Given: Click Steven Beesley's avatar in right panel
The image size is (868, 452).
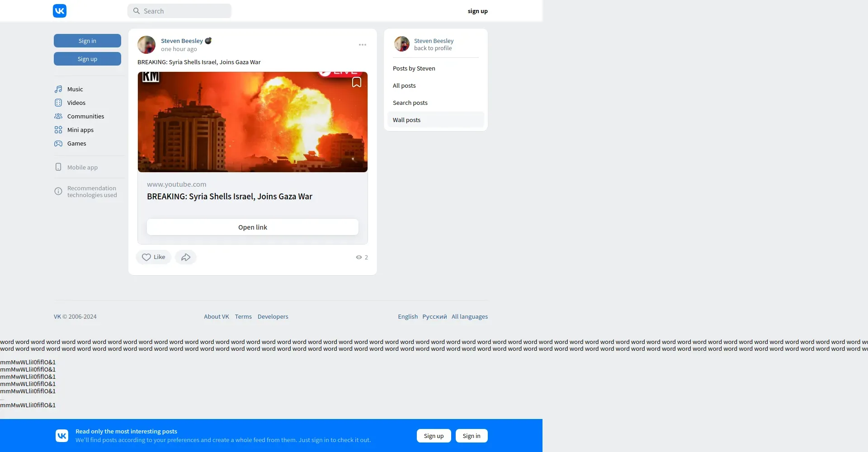Looking at the screenshot, I should (x=402, y=44).
